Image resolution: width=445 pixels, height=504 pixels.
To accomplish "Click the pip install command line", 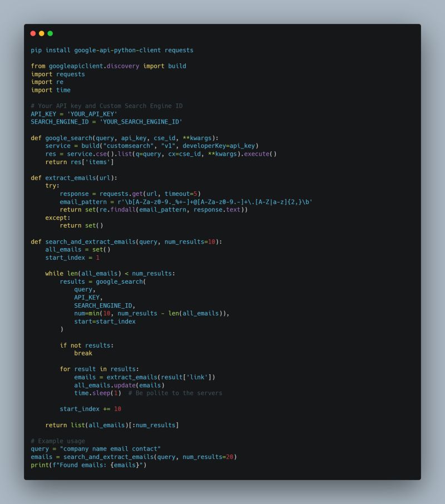I will (112, 50).
